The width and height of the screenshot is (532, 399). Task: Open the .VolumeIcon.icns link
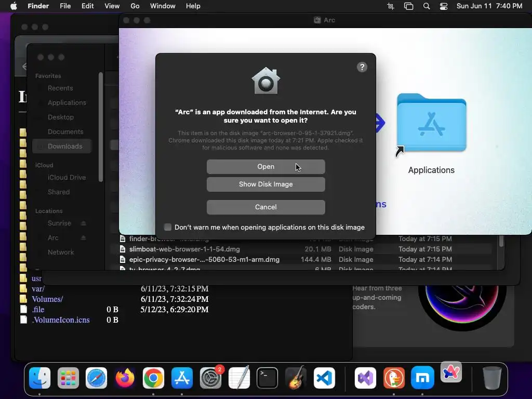click(x=61, y=320)
